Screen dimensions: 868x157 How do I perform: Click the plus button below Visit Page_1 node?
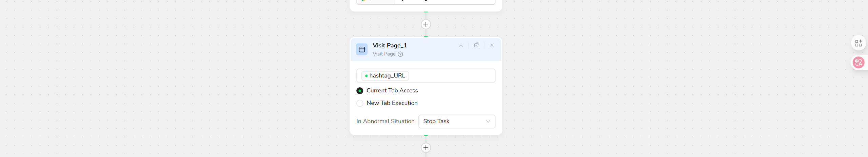(426, 148)
